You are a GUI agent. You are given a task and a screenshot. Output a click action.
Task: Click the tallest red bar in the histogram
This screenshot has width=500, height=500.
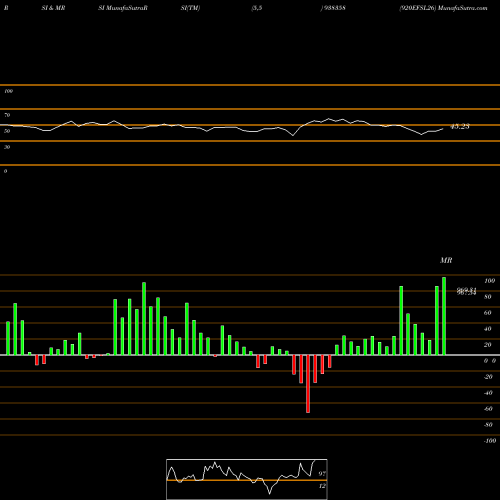pyautogui.click(x=308, y=384)
